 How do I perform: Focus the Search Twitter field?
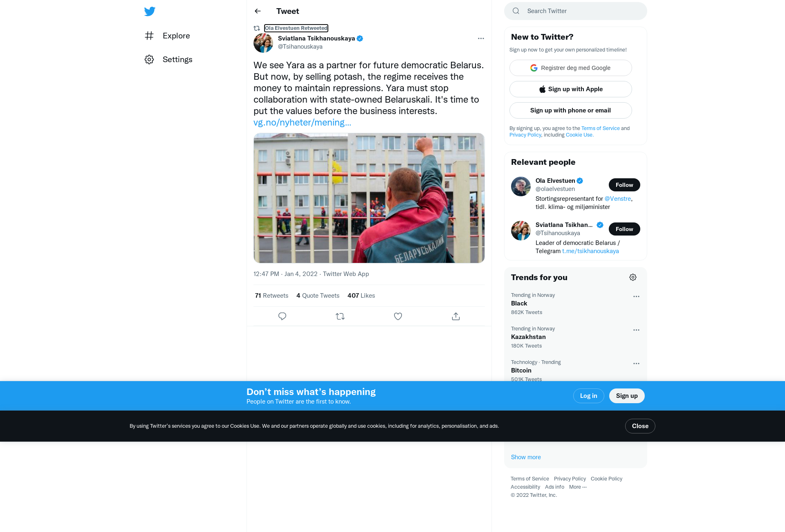click(575, 11)
